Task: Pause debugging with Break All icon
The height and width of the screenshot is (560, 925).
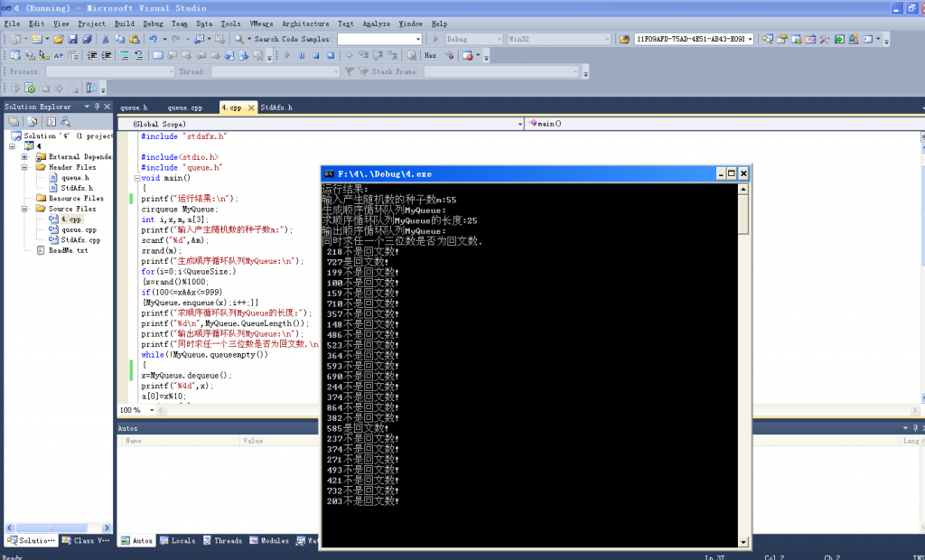Action: point(303,55)
